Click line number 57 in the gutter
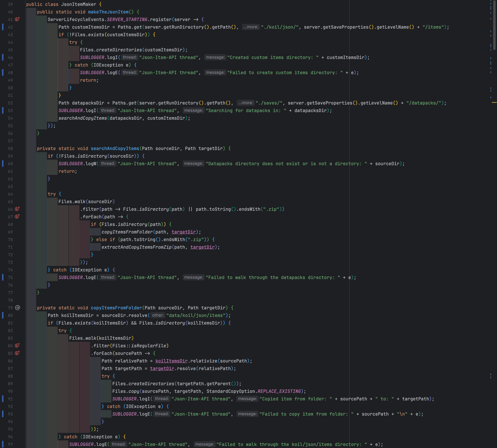 [x=10, y=141]
